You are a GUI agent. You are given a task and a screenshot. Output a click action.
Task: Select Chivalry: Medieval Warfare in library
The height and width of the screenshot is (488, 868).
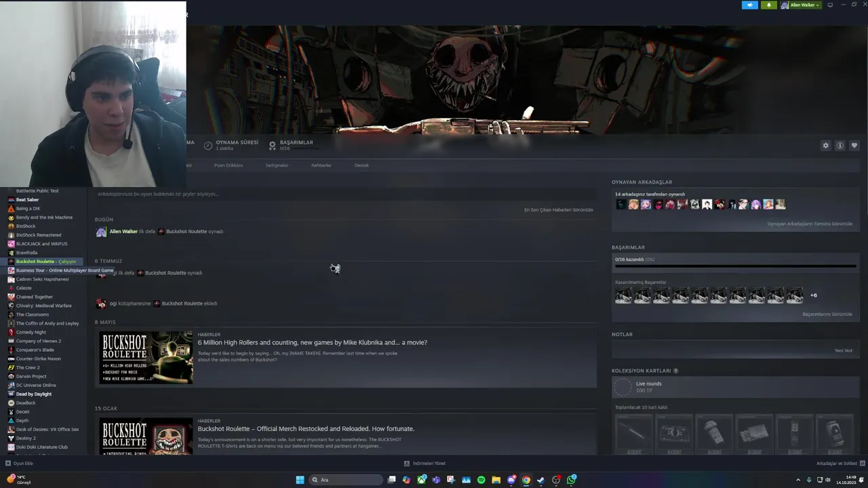coord(43,306)
